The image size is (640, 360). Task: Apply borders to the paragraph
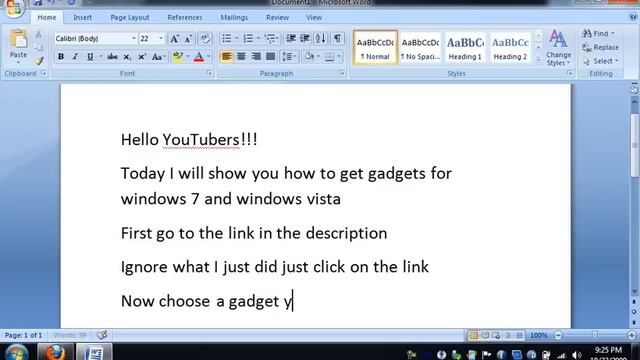[x=329, y=57]
